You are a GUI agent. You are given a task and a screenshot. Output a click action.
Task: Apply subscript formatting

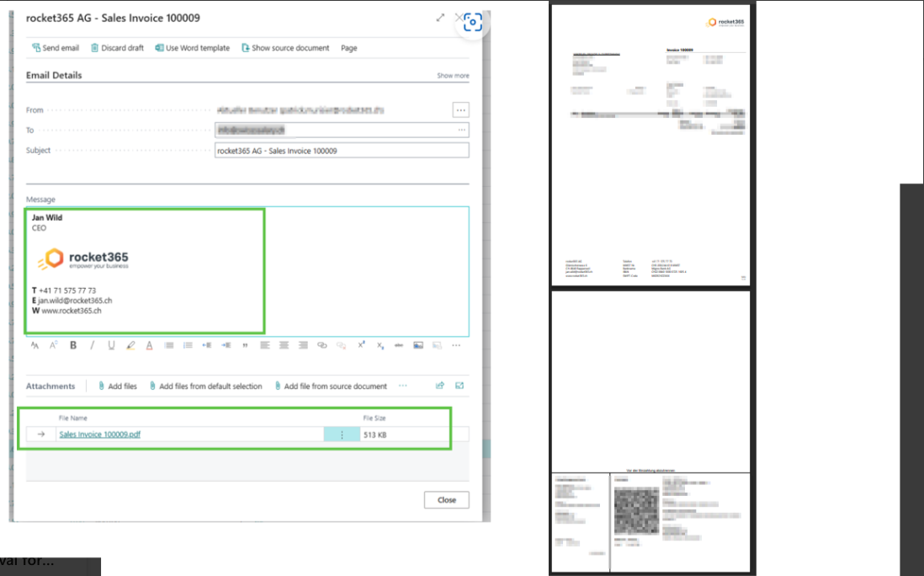tap(380, 345)
